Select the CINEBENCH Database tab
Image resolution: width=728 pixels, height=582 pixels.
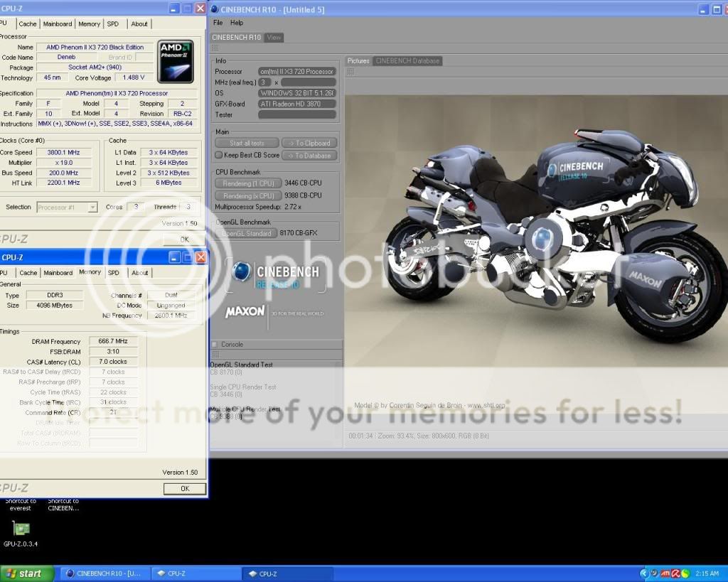[407, 61]
